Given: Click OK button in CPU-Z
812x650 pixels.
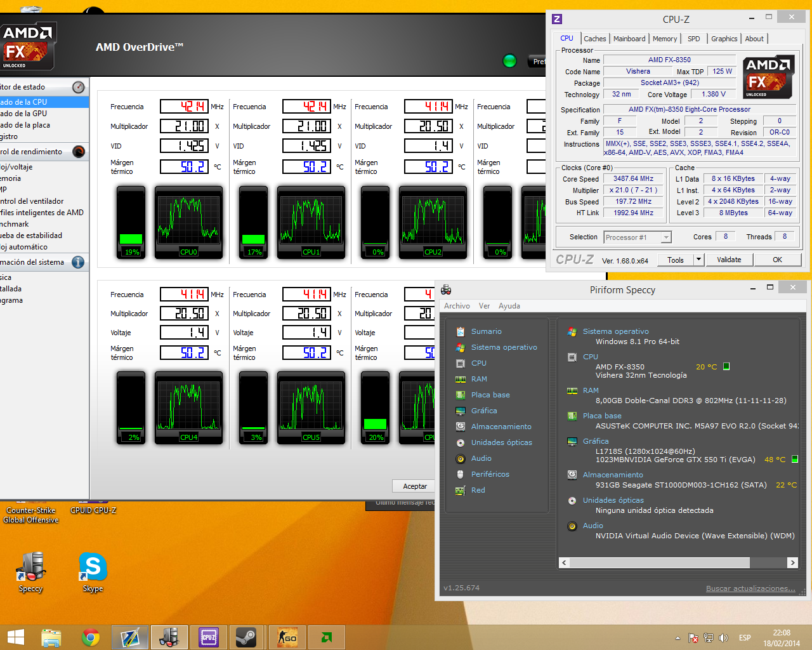Looking at the screenshot, I should click(x=777, y=260).
